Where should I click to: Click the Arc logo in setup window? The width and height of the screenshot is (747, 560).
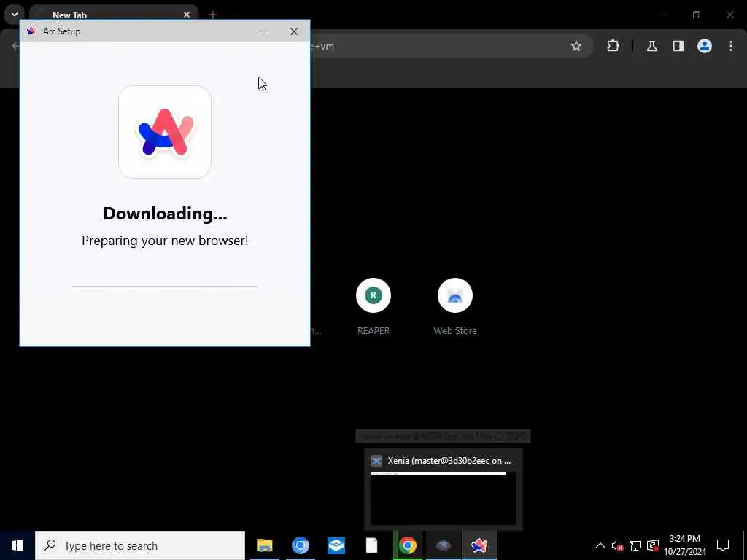(165, 132)
